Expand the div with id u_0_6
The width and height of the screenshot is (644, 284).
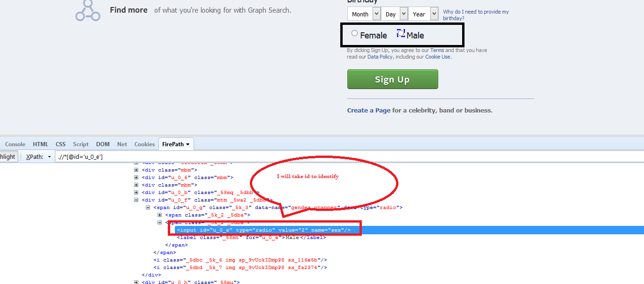[x=135, y=177]
